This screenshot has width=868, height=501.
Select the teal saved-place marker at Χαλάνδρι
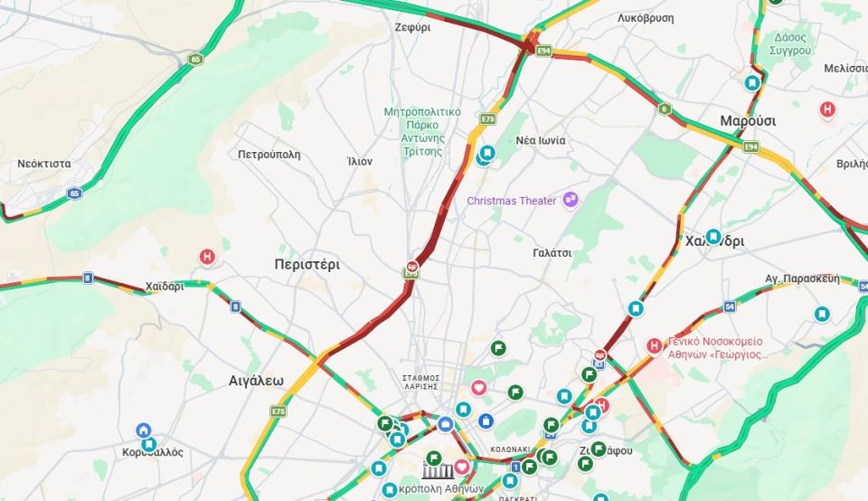click(x=713, y=237)
